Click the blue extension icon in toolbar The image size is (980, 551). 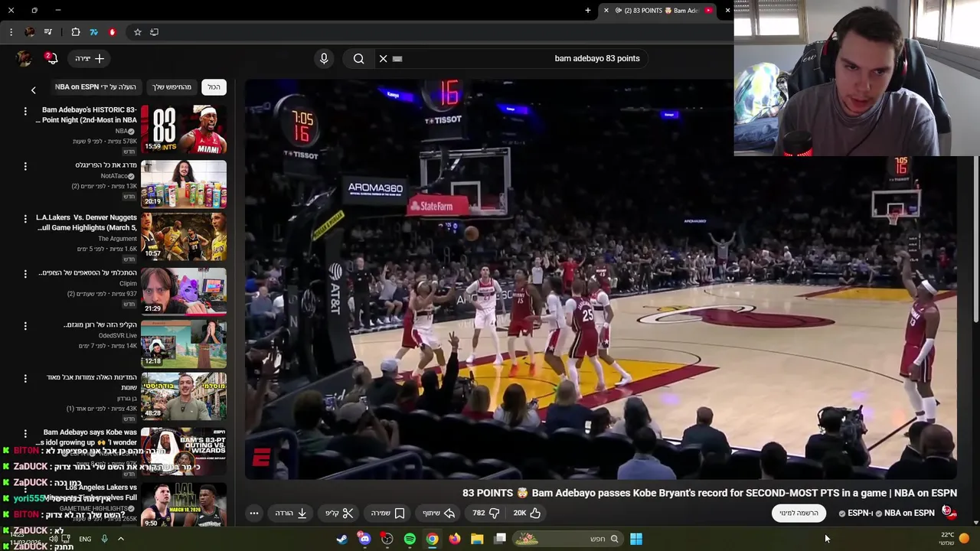click(x=93, y=32)
